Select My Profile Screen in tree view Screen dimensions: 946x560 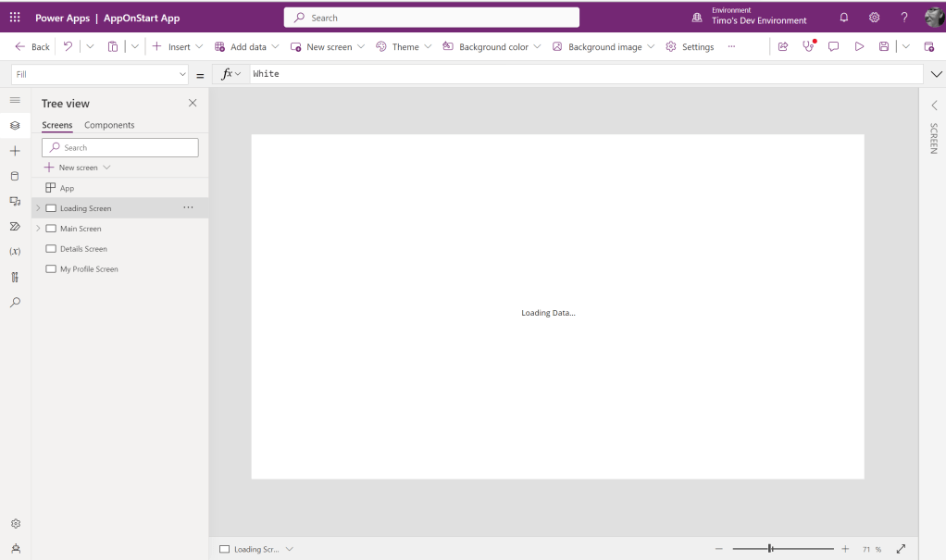coord(89,269)
